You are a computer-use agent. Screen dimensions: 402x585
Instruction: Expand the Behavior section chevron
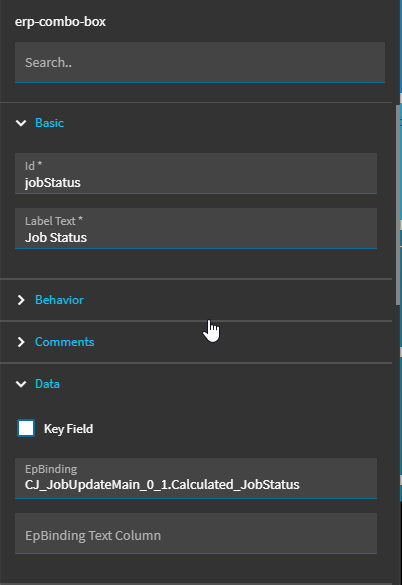point(21,300)
